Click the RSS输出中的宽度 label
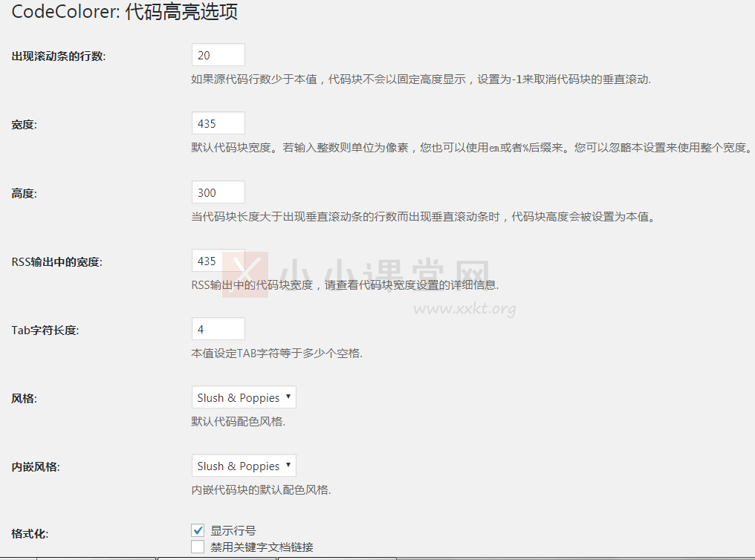755x560 pixels. [x=56, y=262]
